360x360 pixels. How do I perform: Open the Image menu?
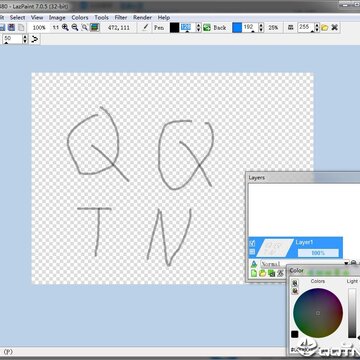coord(57,17)
